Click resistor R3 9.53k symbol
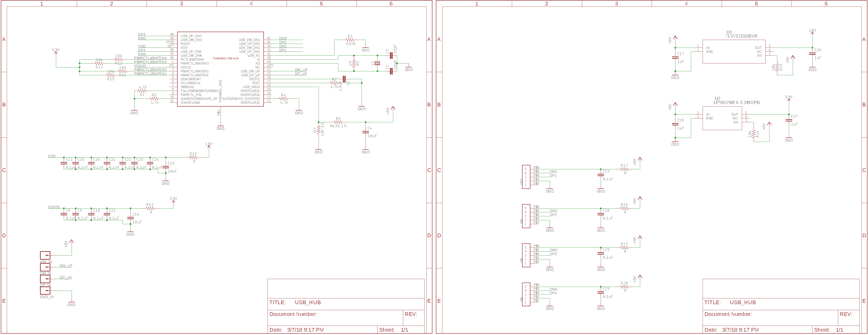Viewport: 868px width, 335px height. click(350, 40)
